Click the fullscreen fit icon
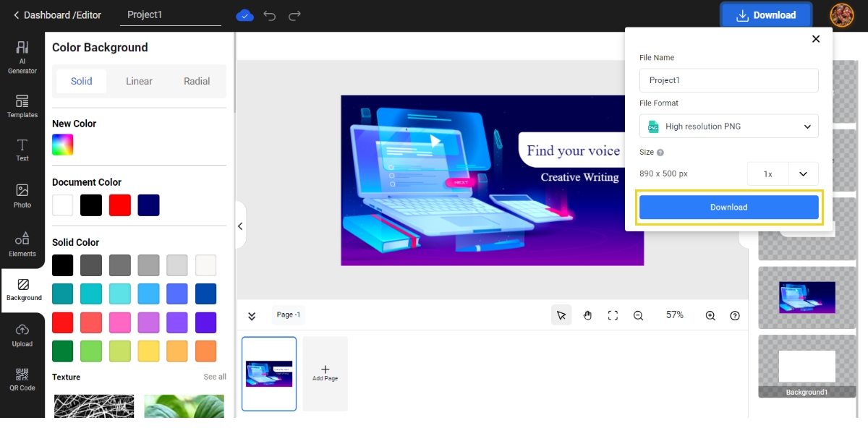868x441 pixels. [x=613, y=315]
